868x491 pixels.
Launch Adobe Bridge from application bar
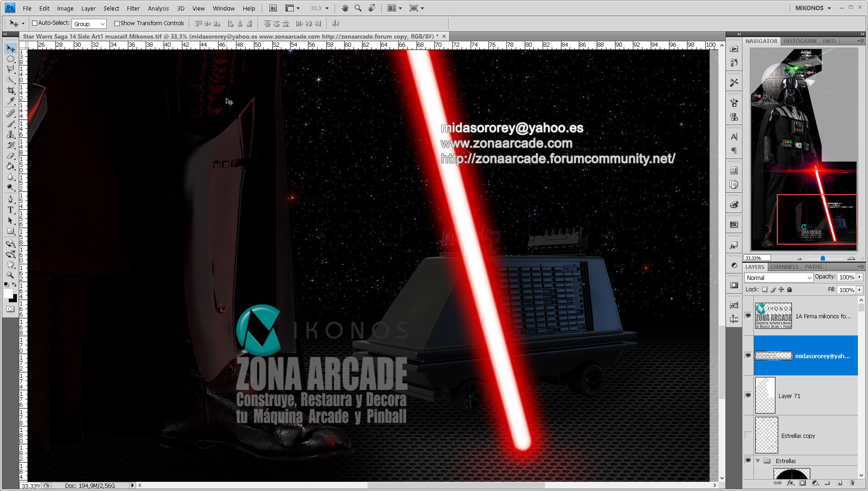tap(273, 8)
